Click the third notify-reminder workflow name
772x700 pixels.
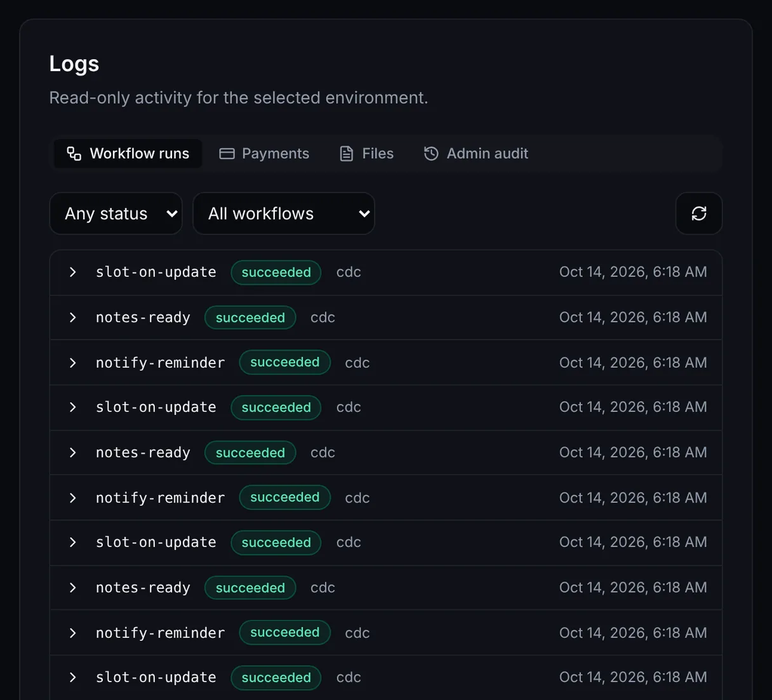(x=160, y=633)
